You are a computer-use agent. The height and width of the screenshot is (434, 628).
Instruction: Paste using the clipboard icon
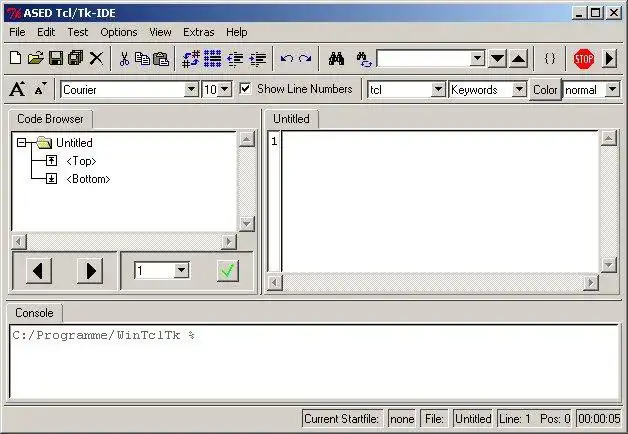click(x=161, y=59)
